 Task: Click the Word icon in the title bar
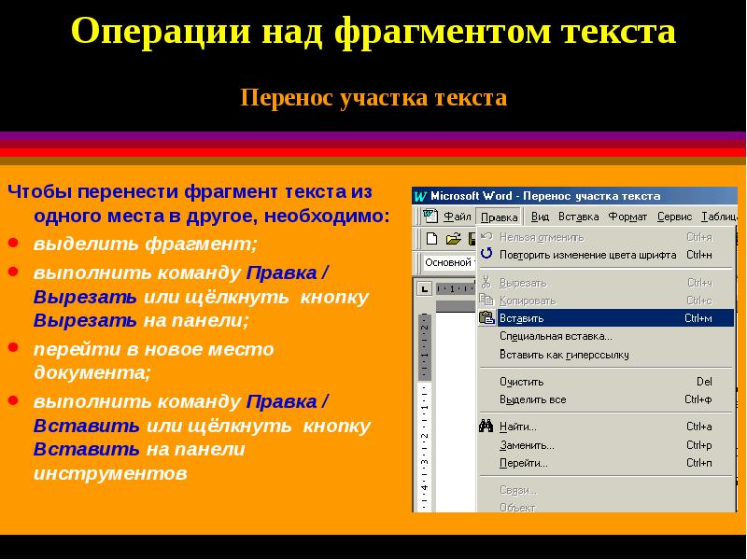[420, 196]
